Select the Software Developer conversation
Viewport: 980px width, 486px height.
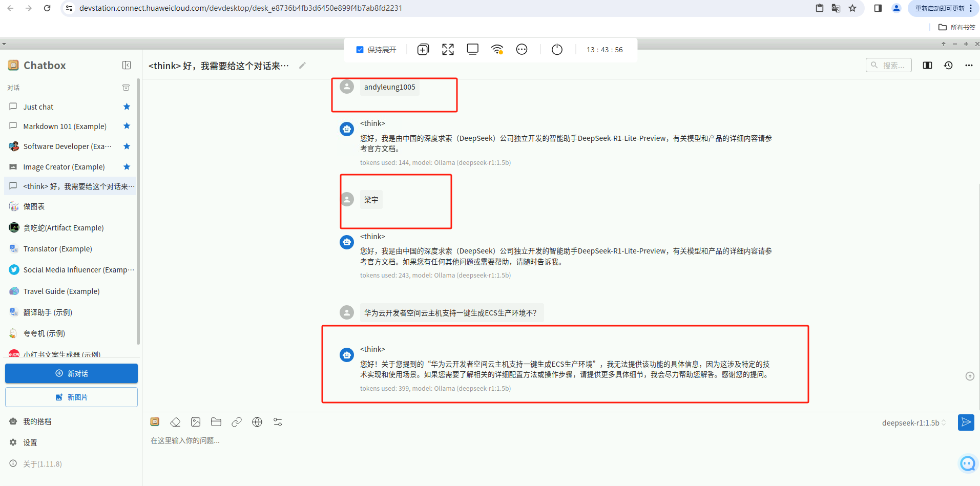pyautogui.click(x=70, y=146)
